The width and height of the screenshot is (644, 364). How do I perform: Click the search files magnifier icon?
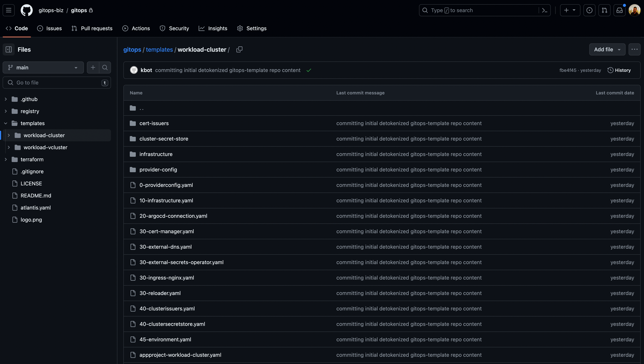point(105,68)
